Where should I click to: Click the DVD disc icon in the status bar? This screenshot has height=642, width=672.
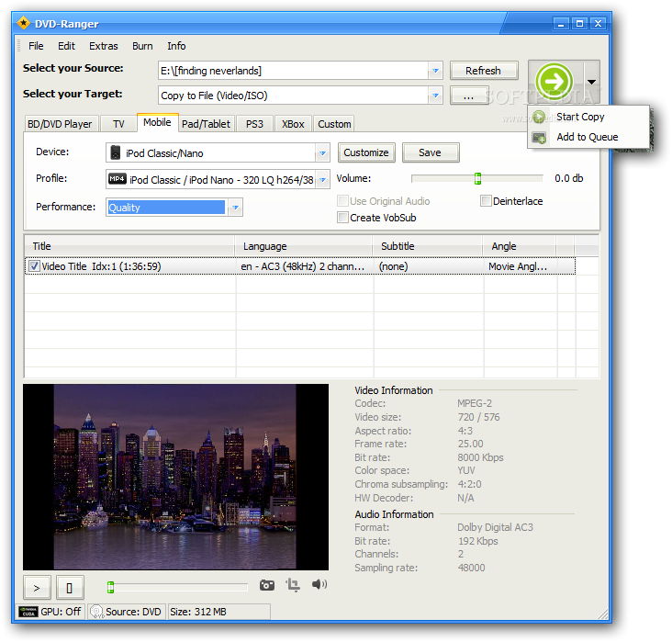coord(97,612)
